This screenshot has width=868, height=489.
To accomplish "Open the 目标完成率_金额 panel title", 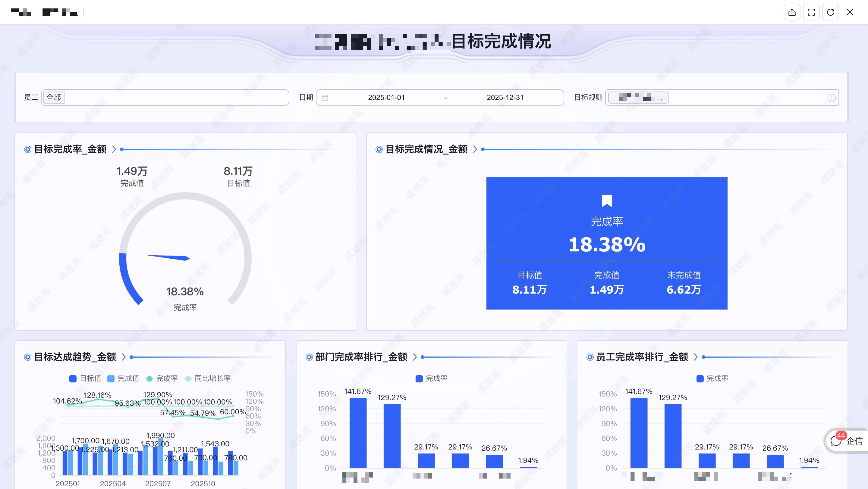I will (x=71, y=149).
